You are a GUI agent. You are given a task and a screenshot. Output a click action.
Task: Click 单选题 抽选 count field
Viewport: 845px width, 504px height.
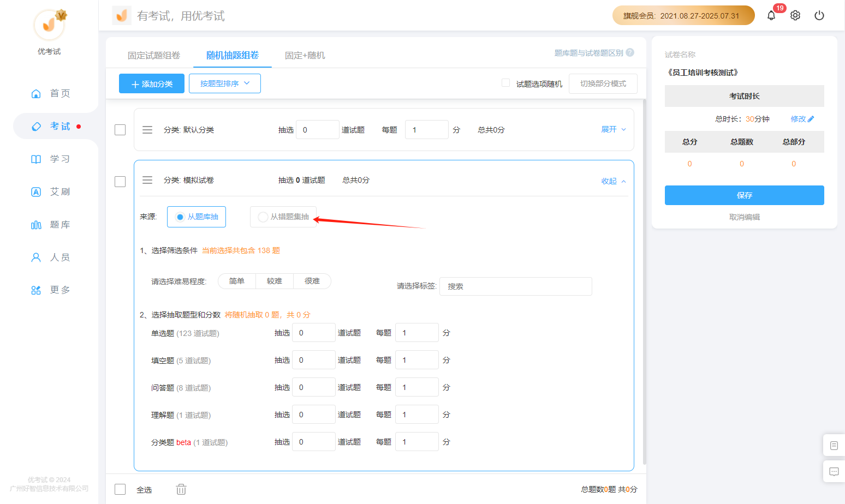314,333
